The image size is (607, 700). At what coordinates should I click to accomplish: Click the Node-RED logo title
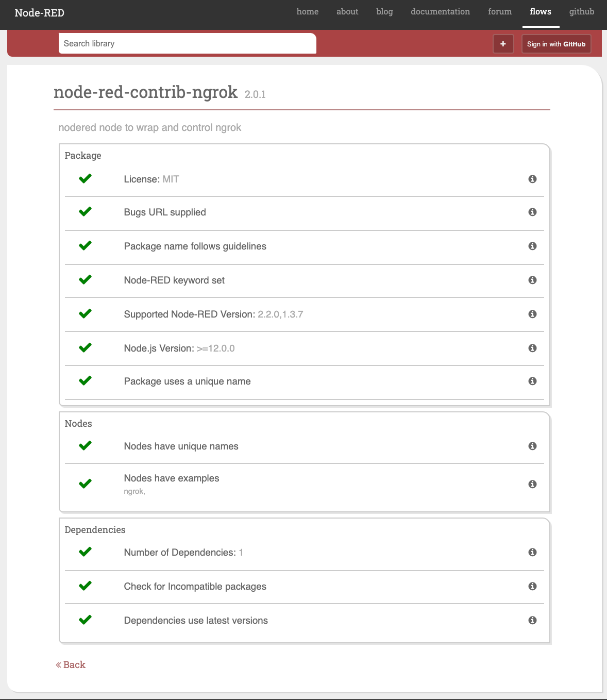(x=40, y=13)
